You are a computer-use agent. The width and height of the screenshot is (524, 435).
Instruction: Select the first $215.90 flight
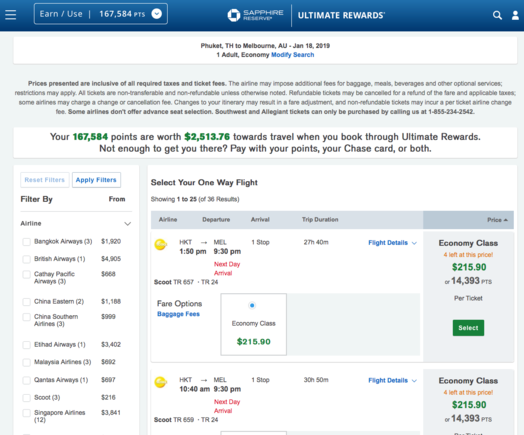(468, 328)
